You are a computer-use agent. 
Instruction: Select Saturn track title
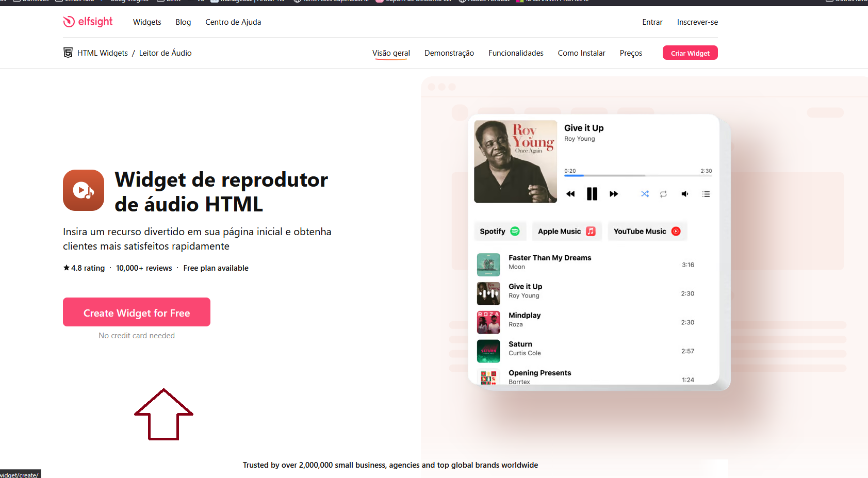coord(520,344)
